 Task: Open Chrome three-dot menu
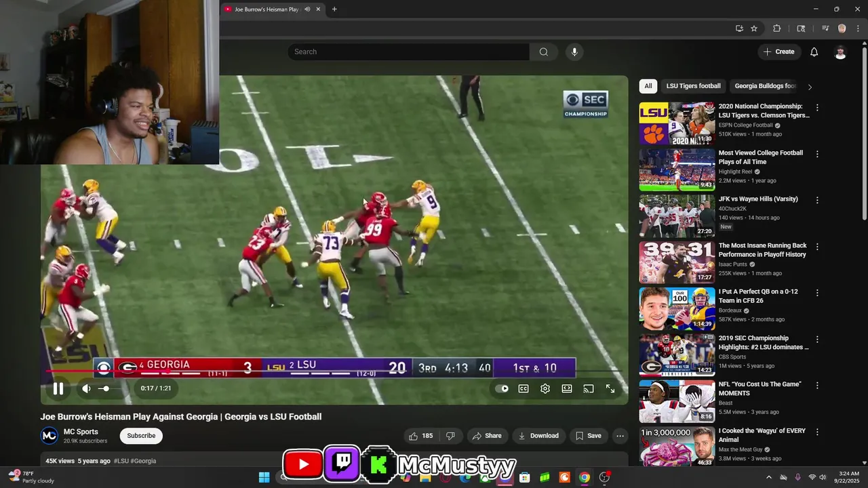pyautogui.click(x=859, y=28)
